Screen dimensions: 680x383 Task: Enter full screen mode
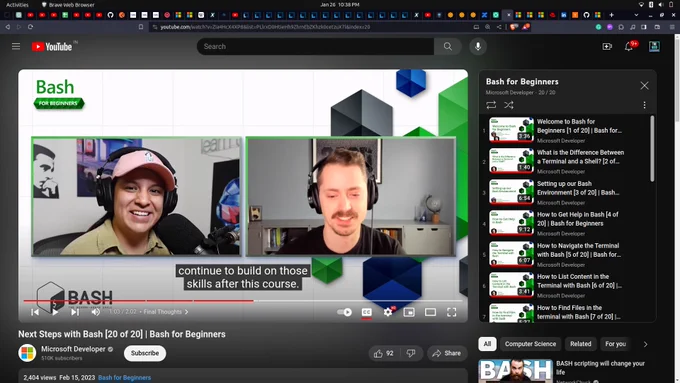451,312
